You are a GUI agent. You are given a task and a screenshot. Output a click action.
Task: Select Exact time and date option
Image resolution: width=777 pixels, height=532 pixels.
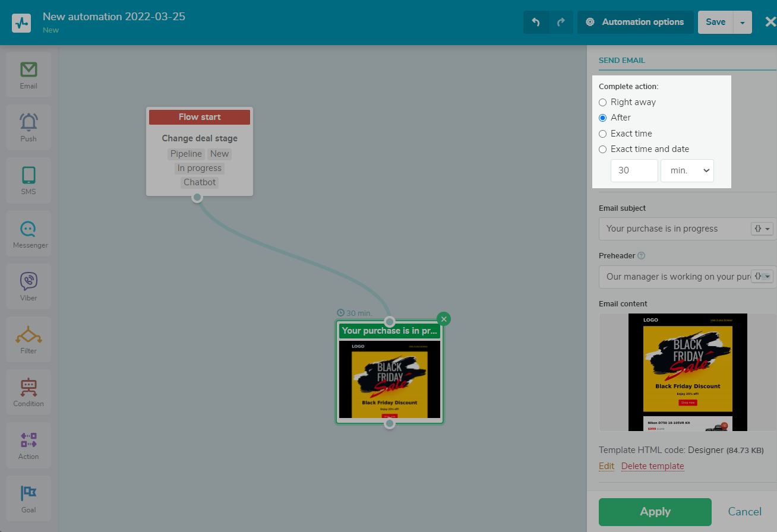point(603,149)
